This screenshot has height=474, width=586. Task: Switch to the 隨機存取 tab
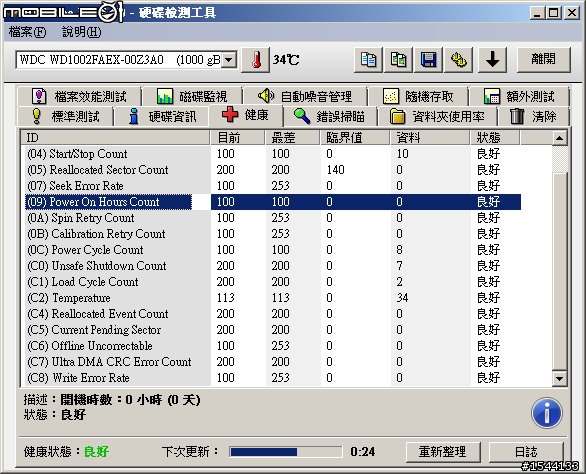click(418, 97)
